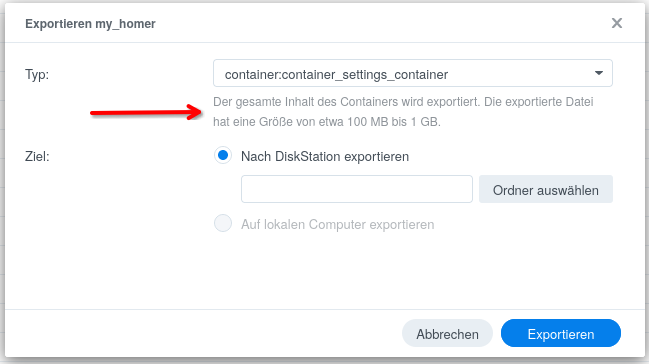Click the empty footer area left of Abbrechen
Viewport: 649px width, 364px height.
pos(203,333)
